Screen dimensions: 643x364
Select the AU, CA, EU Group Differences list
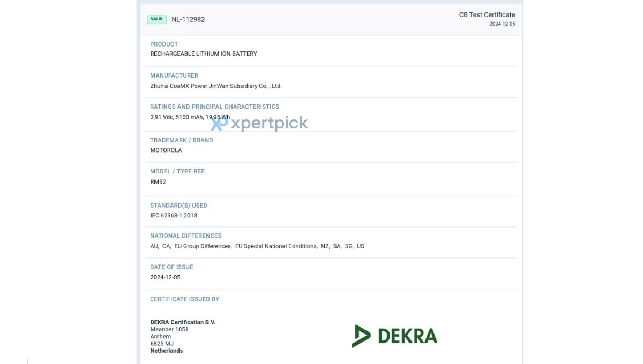[x=257, y=246]
